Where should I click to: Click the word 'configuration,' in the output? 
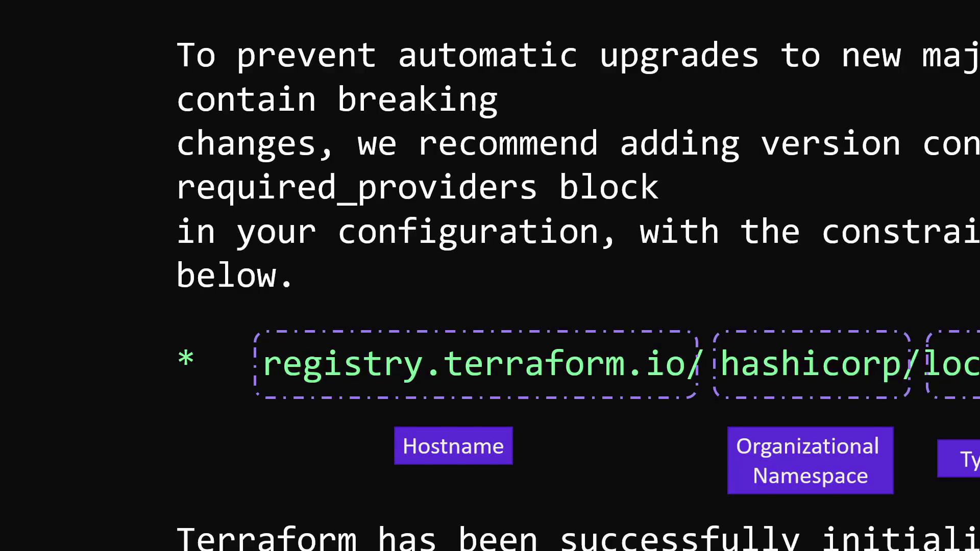[x=477, y=232]
